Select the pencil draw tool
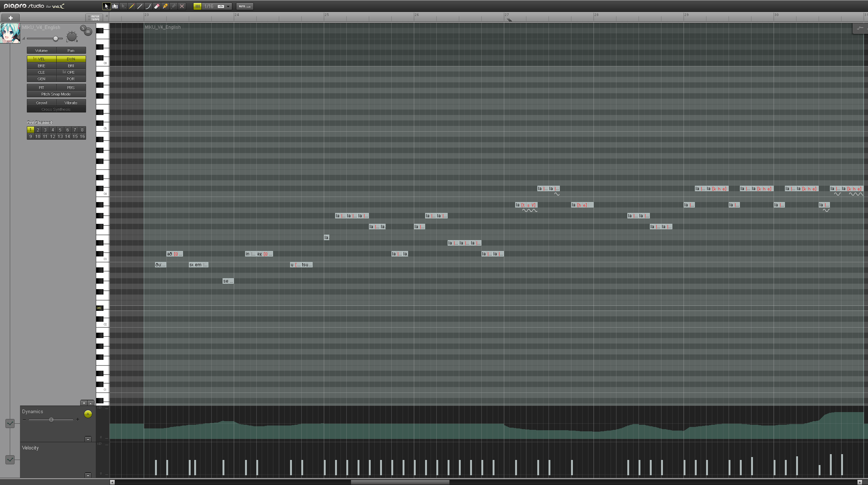The width and height of the screenshot is (868, 485). pos(131,6)
